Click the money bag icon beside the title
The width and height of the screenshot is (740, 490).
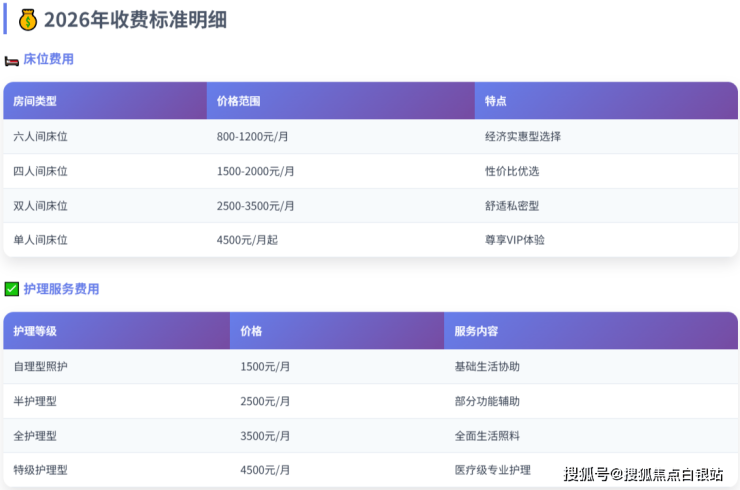point(27,19)
